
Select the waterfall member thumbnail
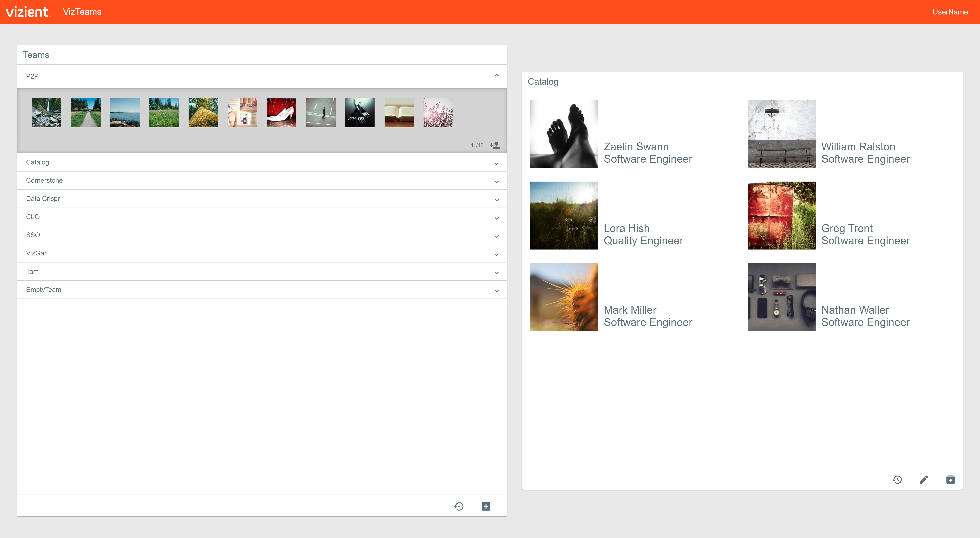tap(46, 113)
